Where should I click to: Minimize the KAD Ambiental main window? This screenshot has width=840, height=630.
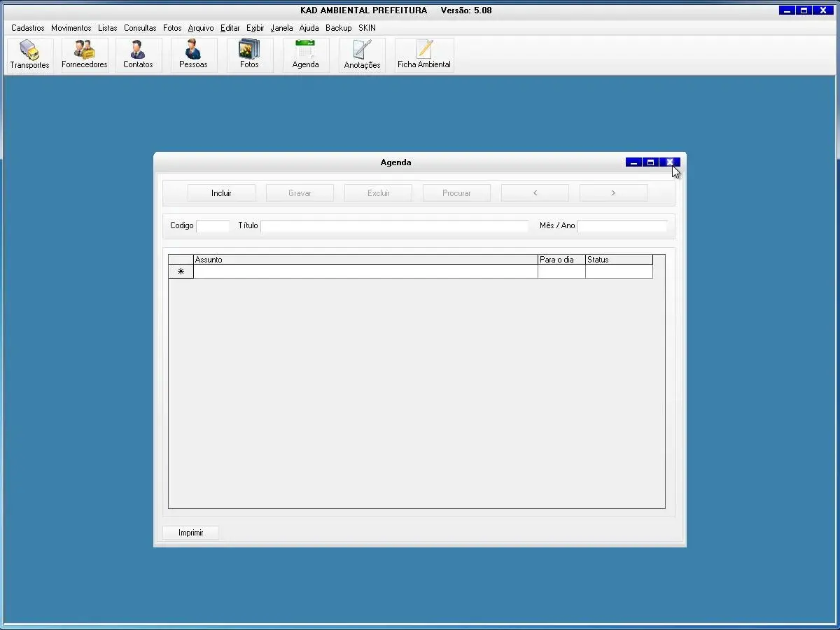point(787,10)
